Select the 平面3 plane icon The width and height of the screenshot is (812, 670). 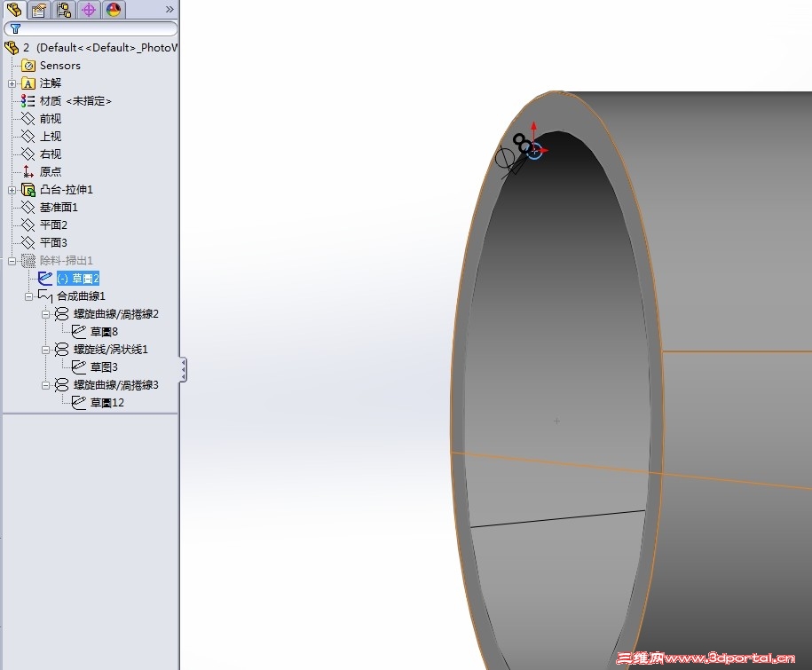click(x=28, y=242)
